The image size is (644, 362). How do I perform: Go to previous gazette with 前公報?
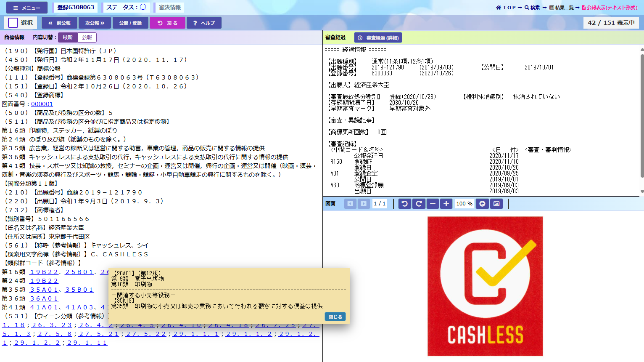click(x=59, y=23)
